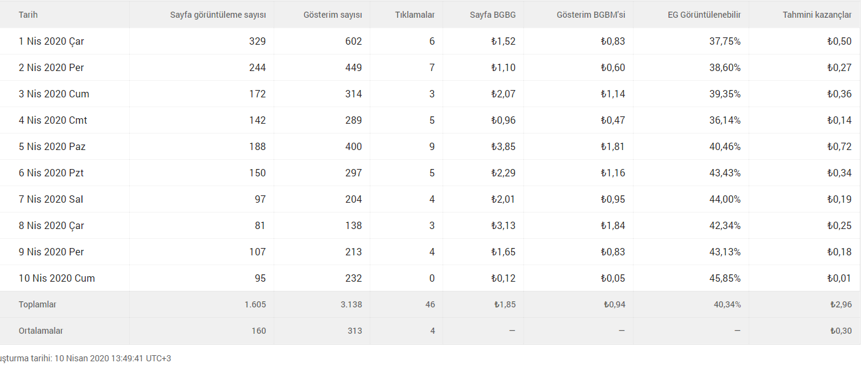
Task: Sort by EG Görüntülenebilir column
Action: [704, 15]
